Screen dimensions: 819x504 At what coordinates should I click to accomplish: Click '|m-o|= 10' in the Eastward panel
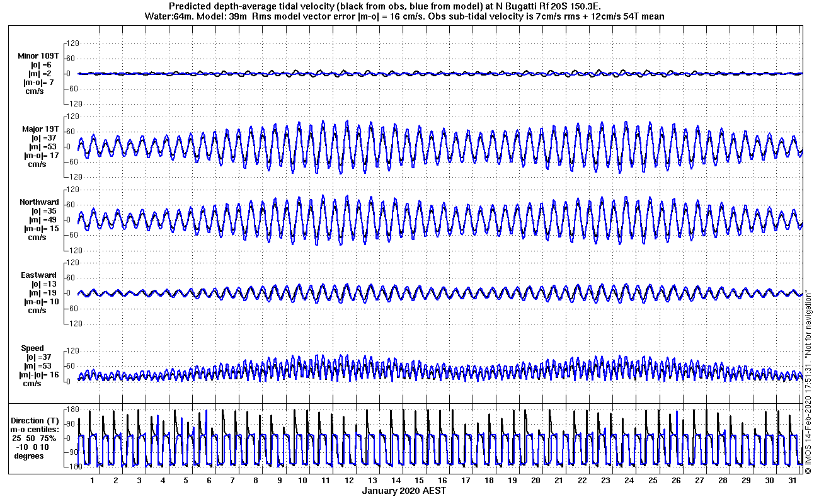coord(41,302)
